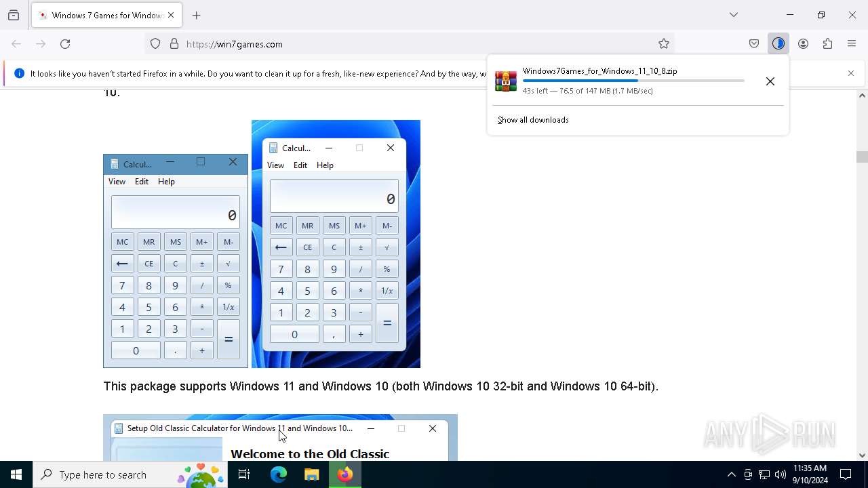Open the clock showing 11:35 AM
Screen dimensions: 868x488
(810, 474)
